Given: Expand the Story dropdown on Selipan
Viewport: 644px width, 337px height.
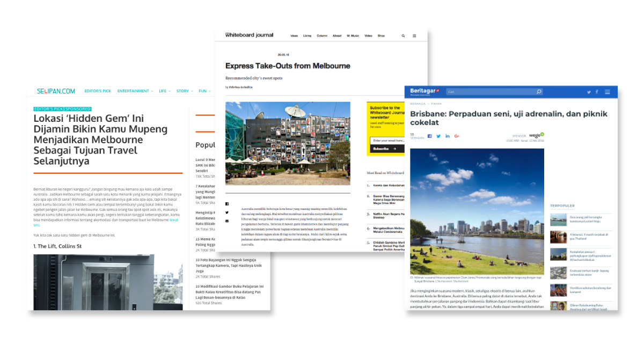Looking at the screenshot, I should (184, 91).
